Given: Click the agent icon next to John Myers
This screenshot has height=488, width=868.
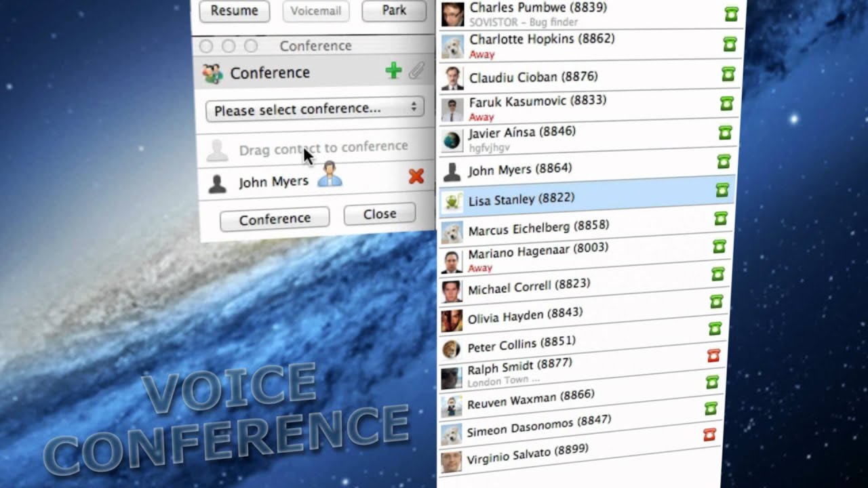Looking at the screenshot, I should pos(330,174).
